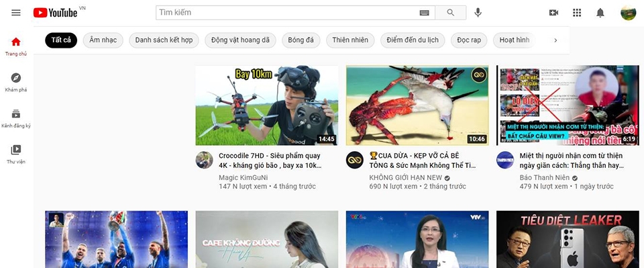Open Magic KimGuNi channel avatar
The image size is (644, 268).
[204, 160]
